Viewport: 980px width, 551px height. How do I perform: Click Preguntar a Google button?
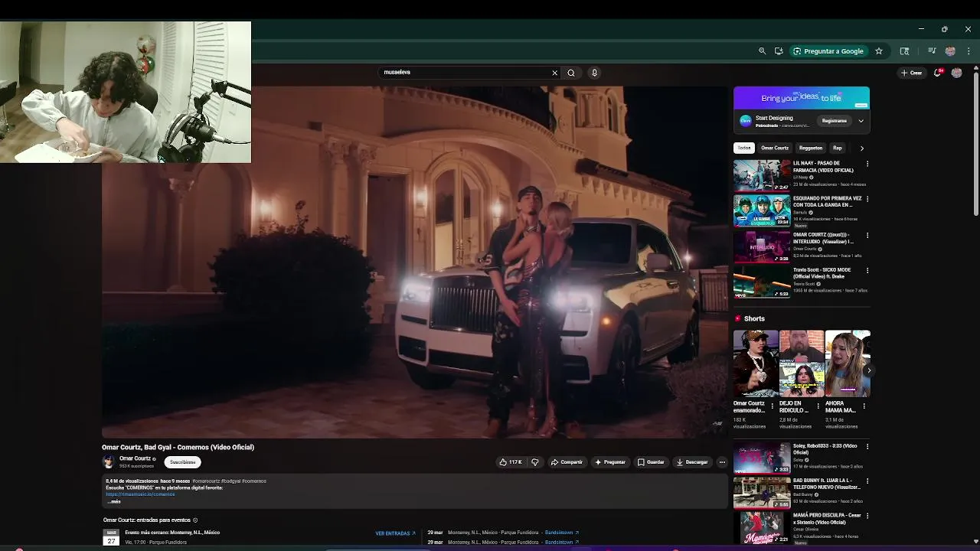click(828, 51)
